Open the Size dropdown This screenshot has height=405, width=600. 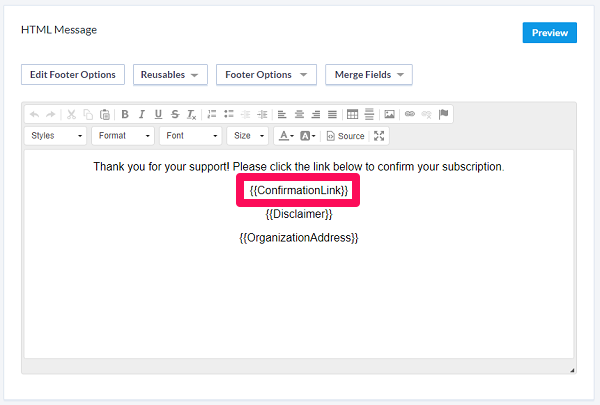[x=248, y=136]
